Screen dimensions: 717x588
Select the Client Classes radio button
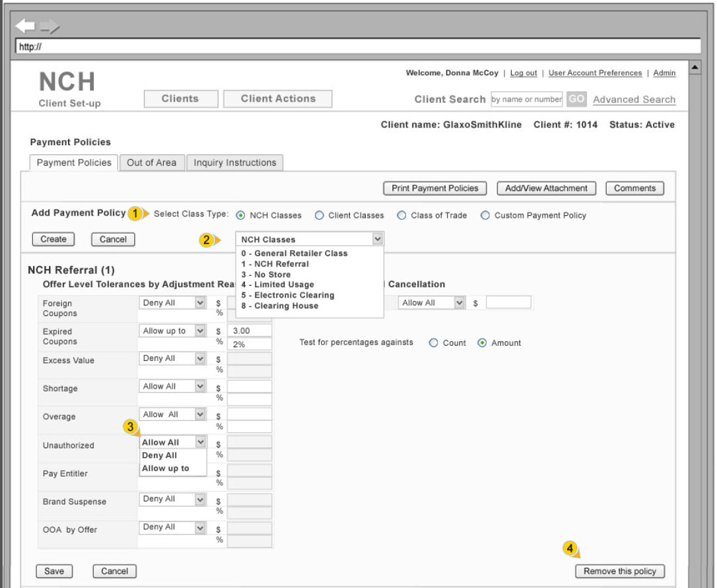(320, 215)
